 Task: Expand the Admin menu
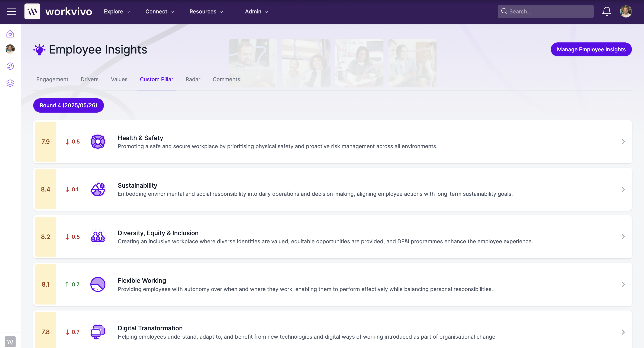(257, 12)
